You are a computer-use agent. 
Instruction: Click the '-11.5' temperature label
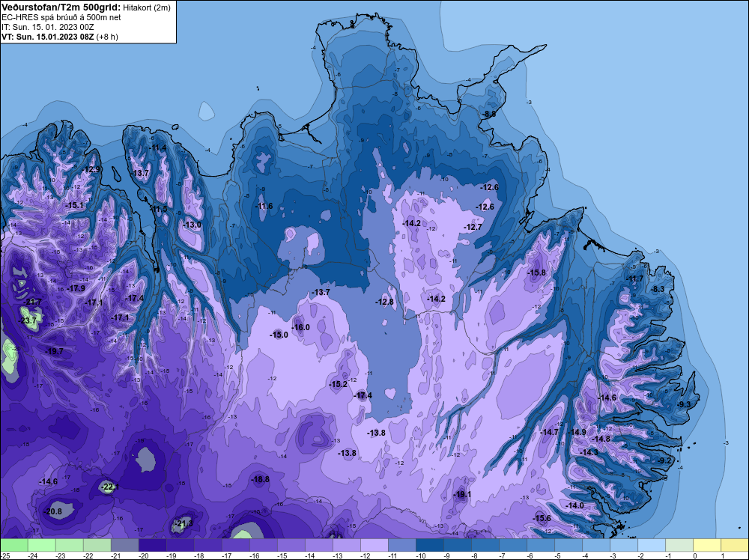tap(159, 209)
